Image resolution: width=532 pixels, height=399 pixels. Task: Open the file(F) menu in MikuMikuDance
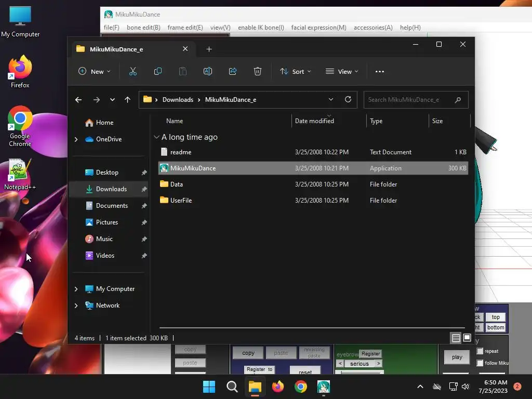(111, 28)
